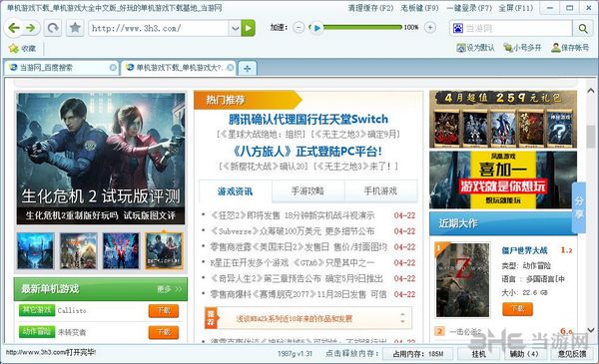Select the 游戏资讯 tab
This screenshot has width=599, height=364.
click(236, 191)
